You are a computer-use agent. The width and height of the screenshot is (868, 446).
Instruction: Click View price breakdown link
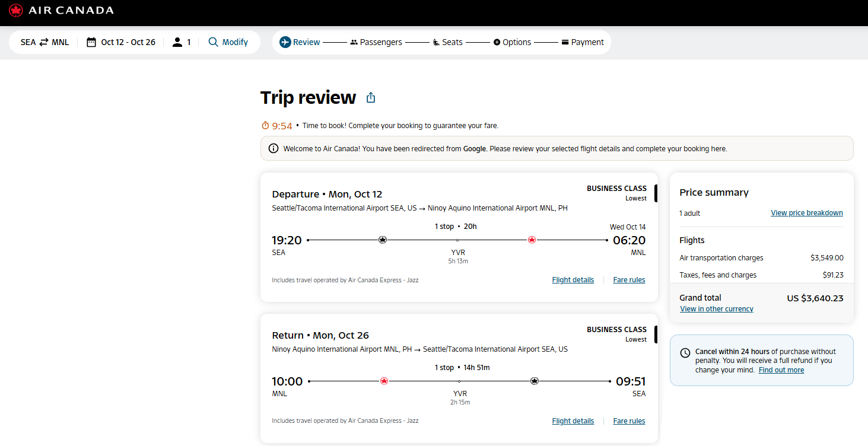pyautogui.click(x=807, y=213)
